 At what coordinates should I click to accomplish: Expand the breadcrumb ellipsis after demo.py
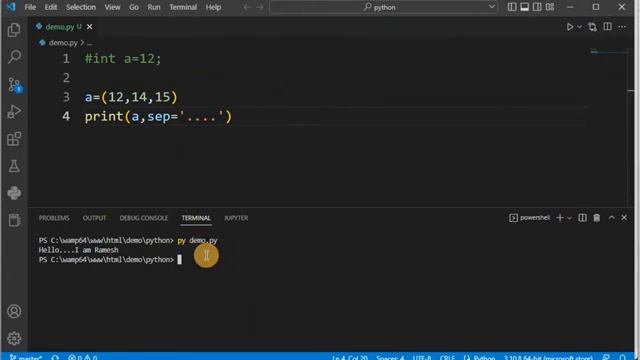pos(89,43)
